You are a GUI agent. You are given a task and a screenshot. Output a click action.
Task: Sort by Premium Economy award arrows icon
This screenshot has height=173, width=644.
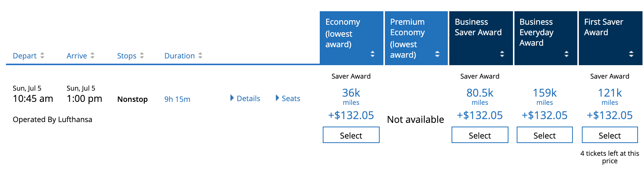coord(437,54)
